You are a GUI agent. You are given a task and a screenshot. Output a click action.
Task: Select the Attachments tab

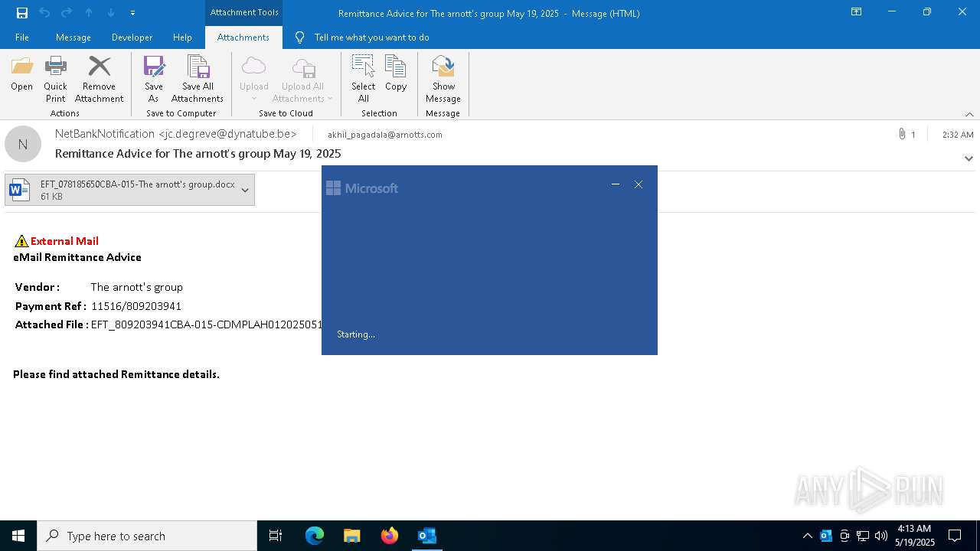243,37
